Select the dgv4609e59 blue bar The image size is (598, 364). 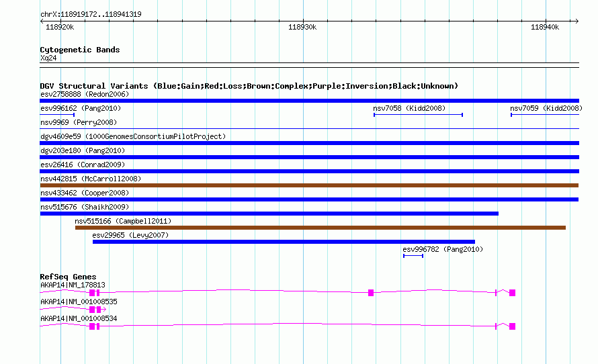pyautogui.click(x=309, y=143)
